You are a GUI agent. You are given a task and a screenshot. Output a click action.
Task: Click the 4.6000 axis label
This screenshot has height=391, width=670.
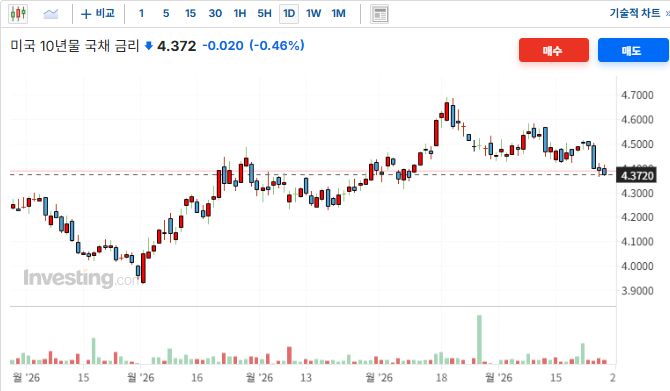pyautogui.click(x=637, y=120)
